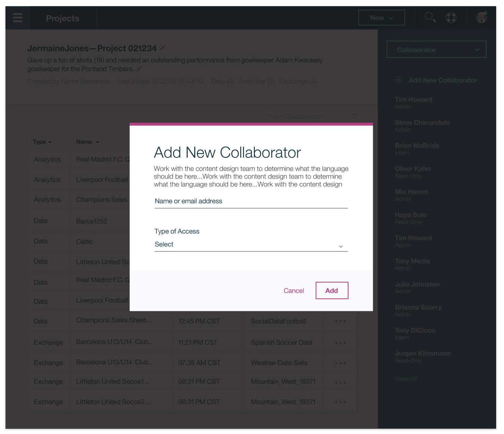This screenshot has width=504, height=434.
Task: Open the hamburger menu icon
Action: [x=17, y=18]
